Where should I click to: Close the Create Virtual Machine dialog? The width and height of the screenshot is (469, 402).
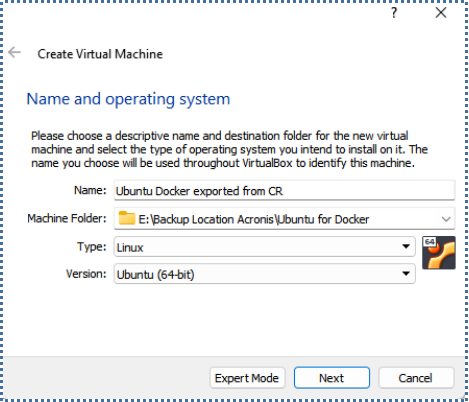pos(441,13)
